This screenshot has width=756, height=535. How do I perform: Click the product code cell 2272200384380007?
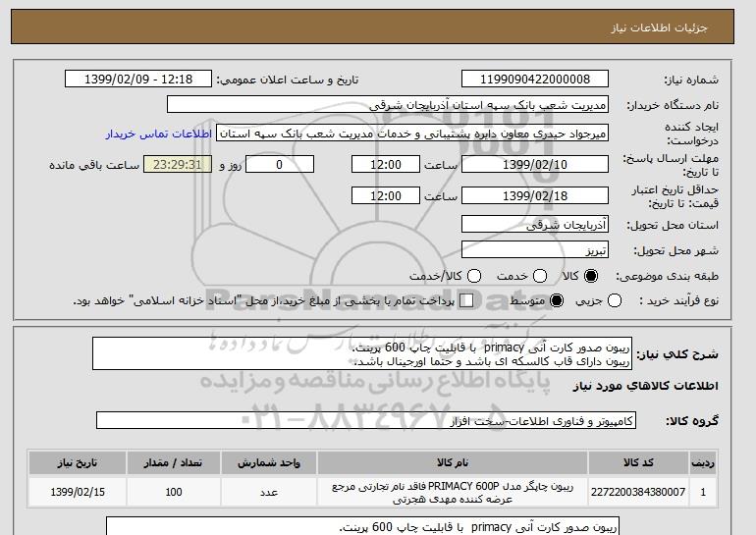[638, 492]
